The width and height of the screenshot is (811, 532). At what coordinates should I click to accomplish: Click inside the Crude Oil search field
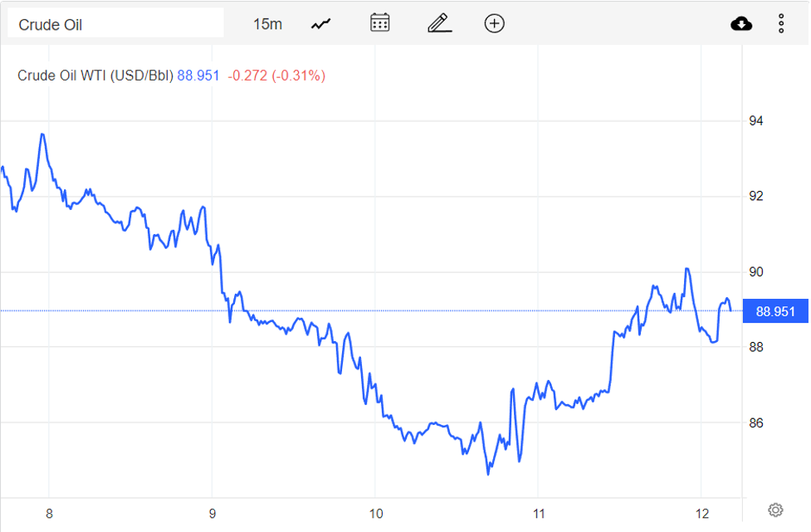pyautogui.click(x=116, y=22)
